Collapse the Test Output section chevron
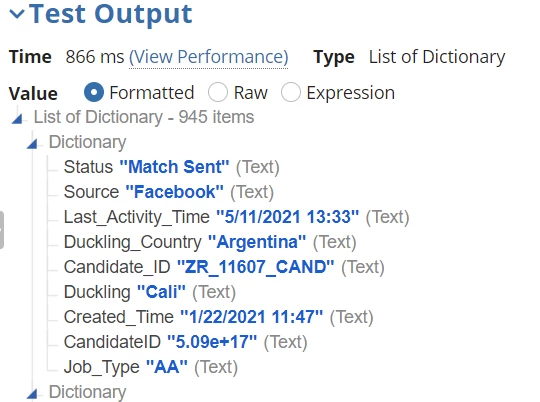The width and height of the screenshot is (540, 402). pos(17,14)
